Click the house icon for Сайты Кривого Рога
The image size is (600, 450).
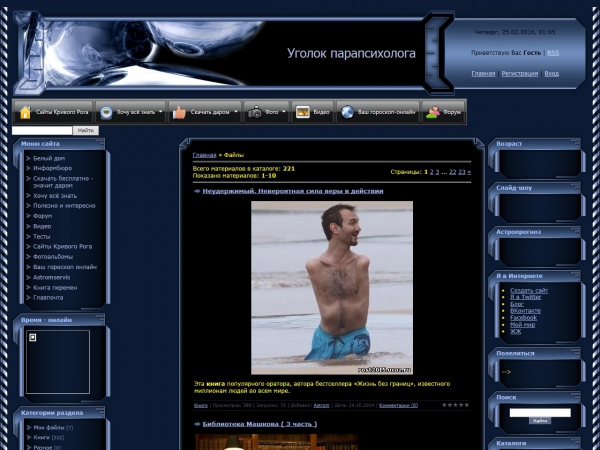pos(25,112)
